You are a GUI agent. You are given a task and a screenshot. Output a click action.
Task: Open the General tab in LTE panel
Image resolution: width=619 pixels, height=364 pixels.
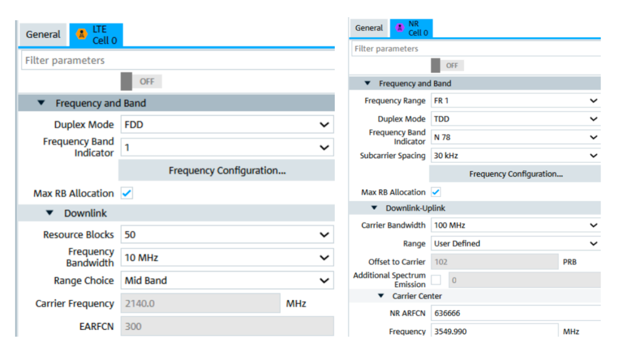click(x=43, y=34)
